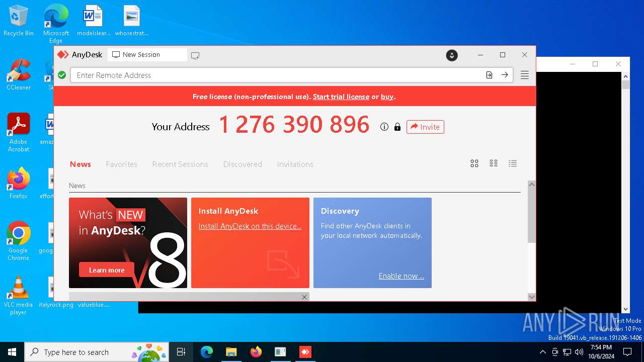The image size is (644, 362).
Task: Switch to the News tab
Action: tap(80, 164)
